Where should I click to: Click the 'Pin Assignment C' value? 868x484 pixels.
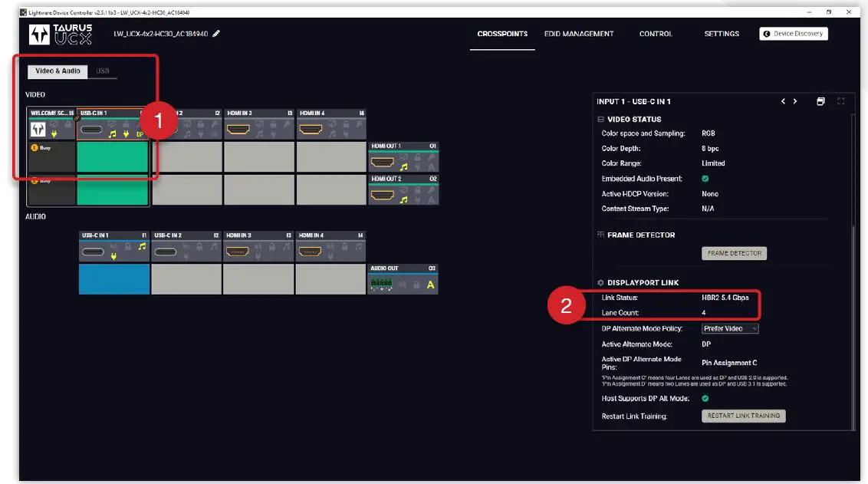click(729, 363)
